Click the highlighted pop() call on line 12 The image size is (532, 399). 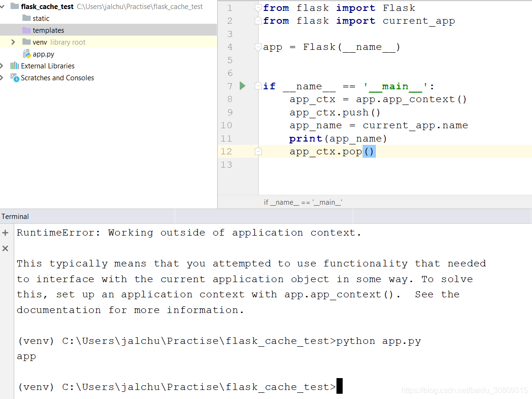coord(370,151)
